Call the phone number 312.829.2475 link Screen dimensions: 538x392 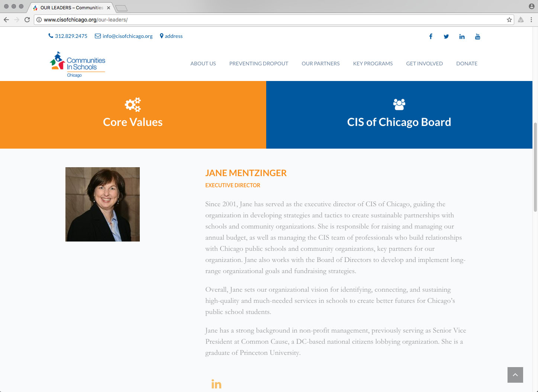(71, 36)
